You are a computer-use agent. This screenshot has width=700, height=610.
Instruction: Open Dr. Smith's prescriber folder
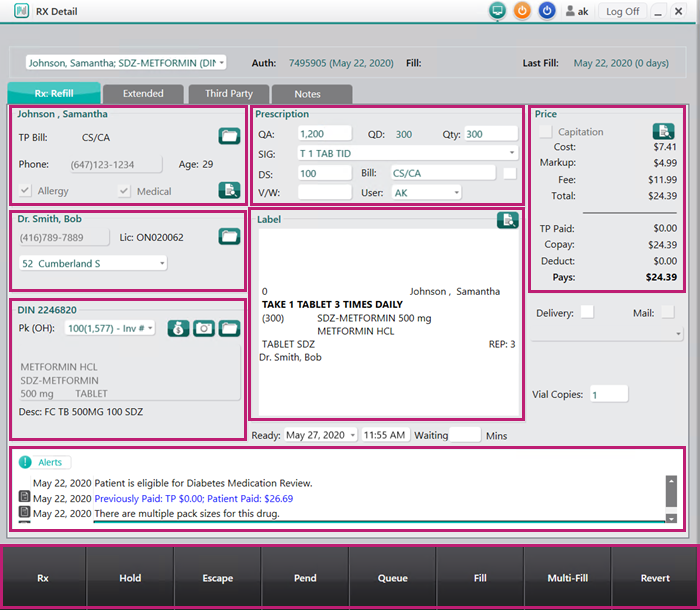click(229, 237)
